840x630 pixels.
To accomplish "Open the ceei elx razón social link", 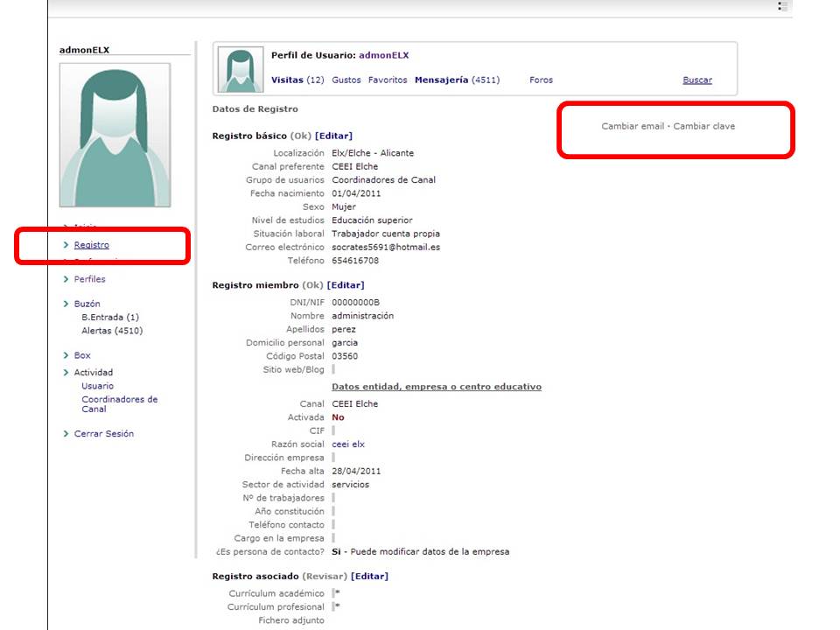I will pyautogui.click(x=347, y=444).
